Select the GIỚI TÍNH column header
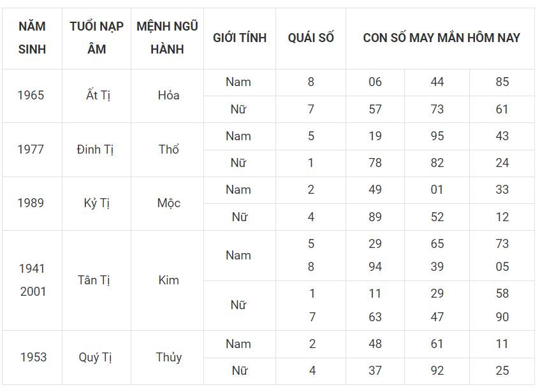Viewport: 540px width, 392px height. tap(240, 38)
